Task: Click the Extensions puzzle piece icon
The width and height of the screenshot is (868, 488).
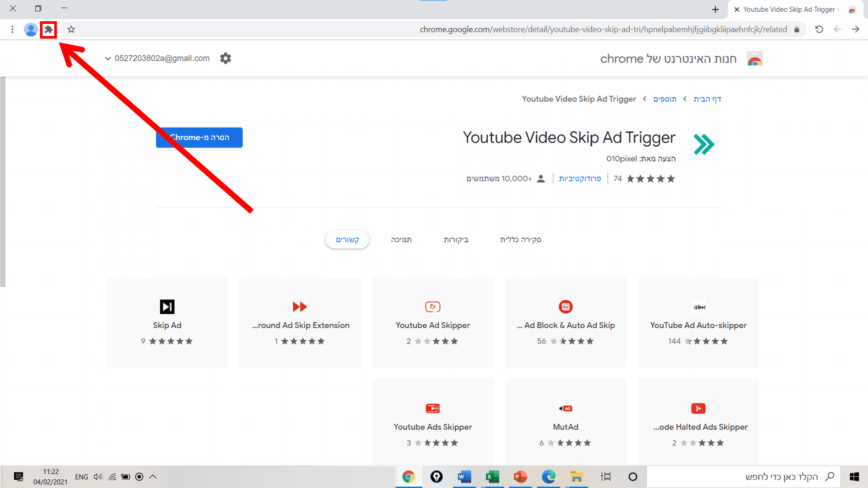Action: click(48, 29)
